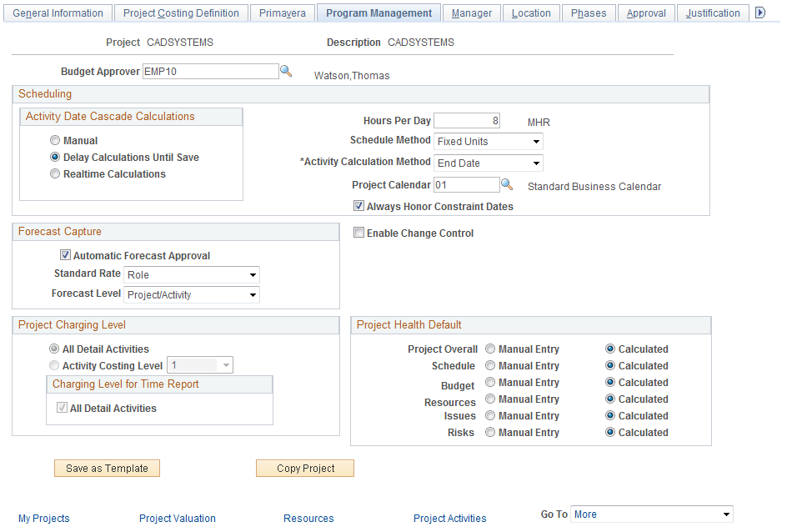Open the Standard Rate dropdown
The image size is (787, 532).
click(x=252, y=274)
